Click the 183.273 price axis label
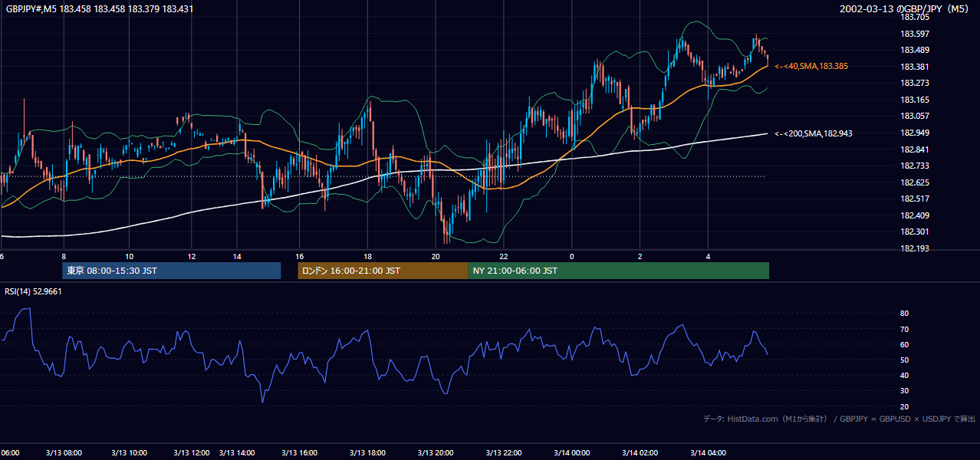The image size is (980, 460). (x=915, y=83)
